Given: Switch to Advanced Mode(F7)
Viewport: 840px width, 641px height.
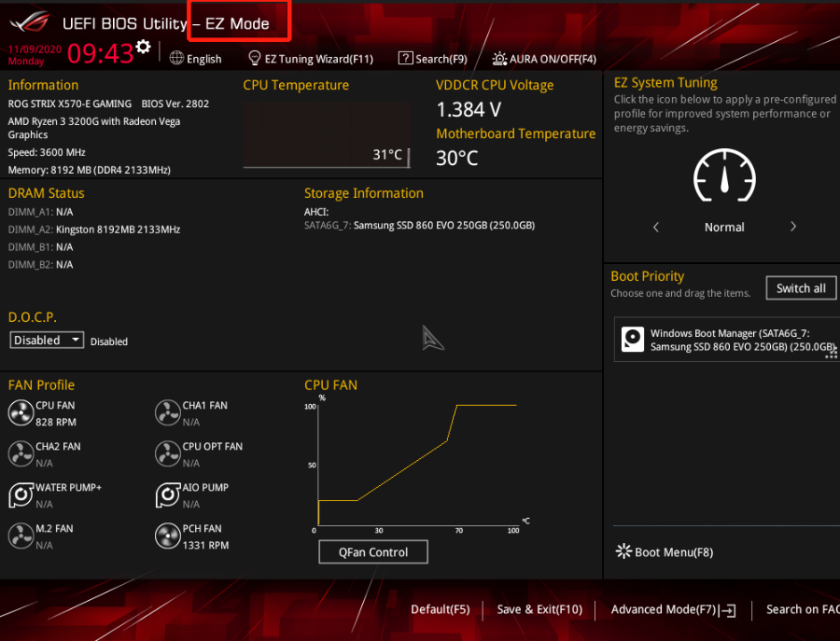Looking at the screenshot, I should (x=664, y=609).
